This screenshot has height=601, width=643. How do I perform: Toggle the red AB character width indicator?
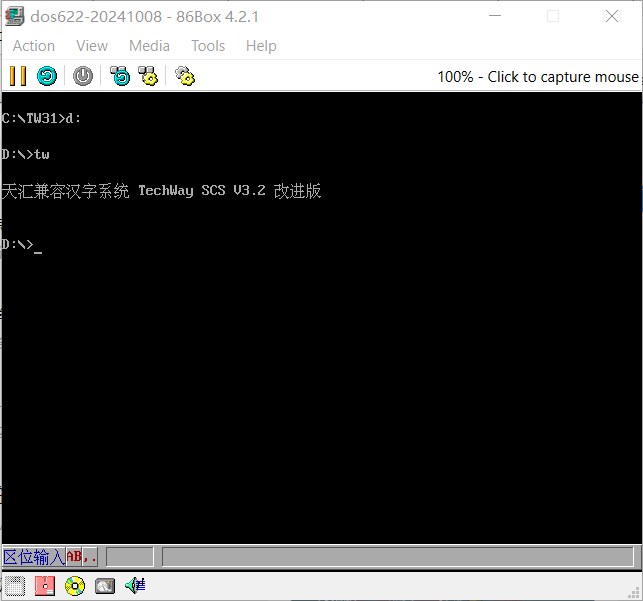tap(75, 557)
